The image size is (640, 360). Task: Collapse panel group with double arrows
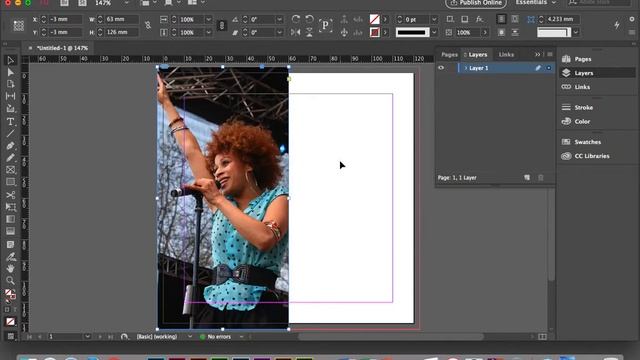pos(538,55)
